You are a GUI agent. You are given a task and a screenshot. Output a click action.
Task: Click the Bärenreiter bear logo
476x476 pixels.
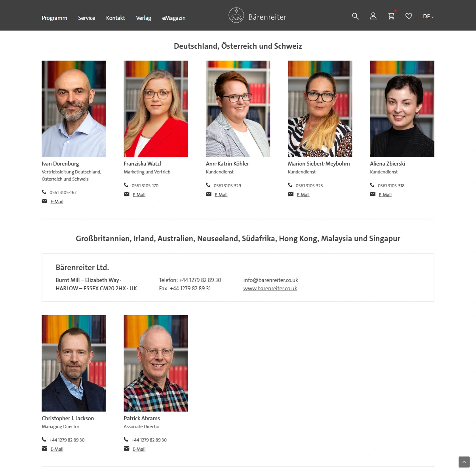[236, 15]
